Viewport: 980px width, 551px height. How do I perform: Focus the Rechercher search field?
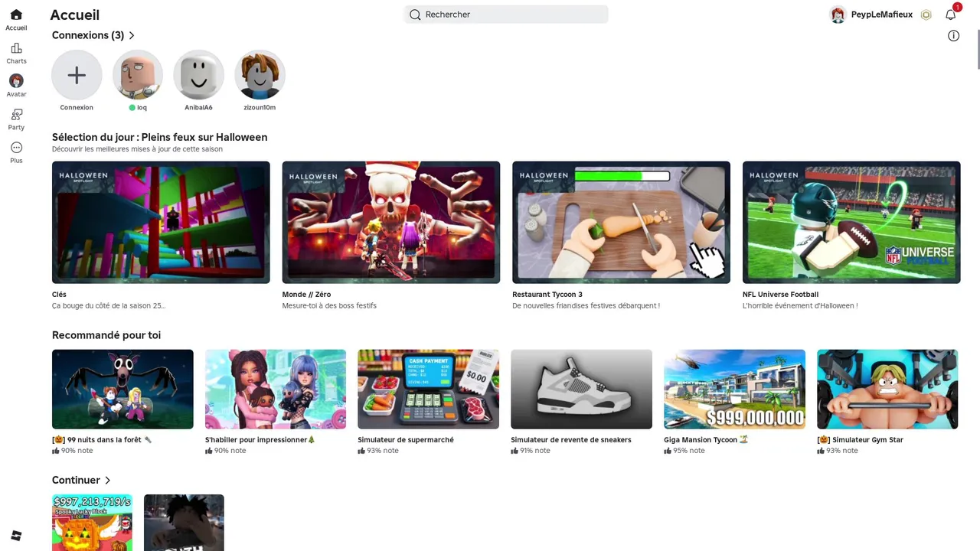tap(506, 15)
